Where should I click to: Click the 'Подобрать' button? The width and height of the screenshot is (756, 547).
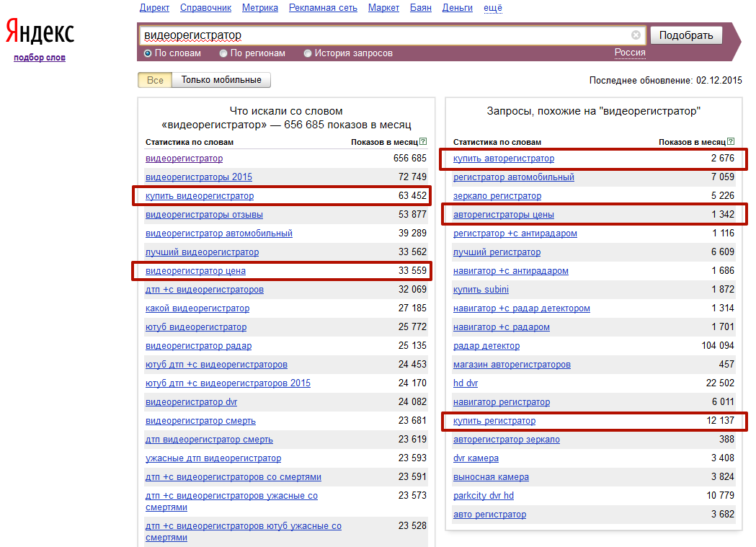(x=686, y=35)
